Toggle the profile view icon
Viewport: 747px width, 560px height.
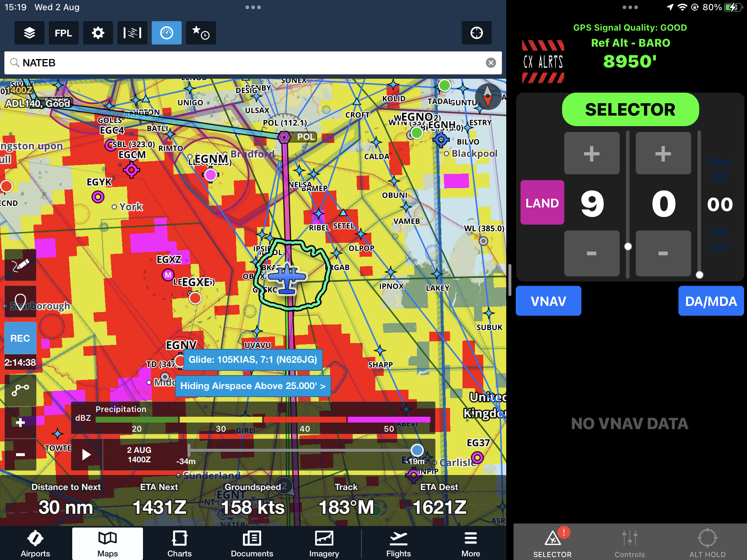pos(132,33)
